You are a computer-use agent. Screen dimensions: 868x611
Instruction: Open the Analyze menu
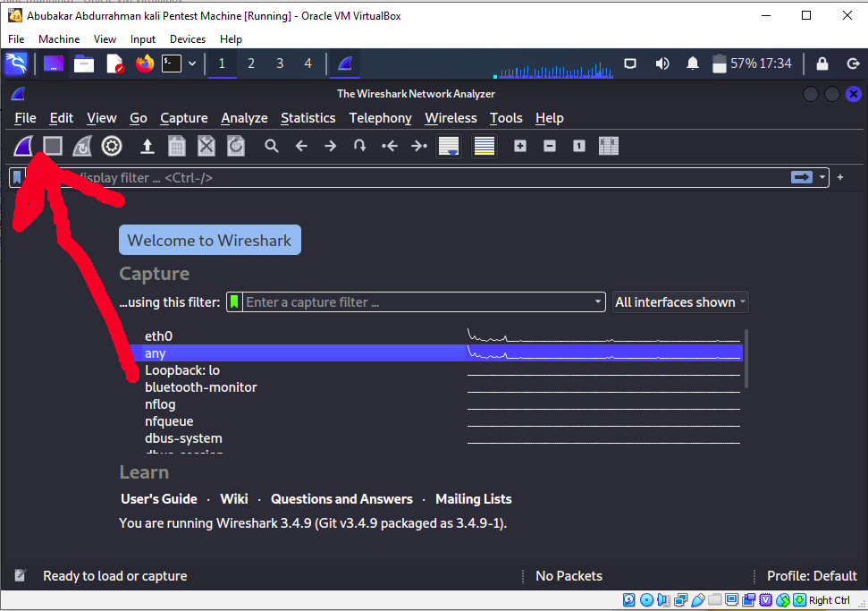[x=244, y=118]
